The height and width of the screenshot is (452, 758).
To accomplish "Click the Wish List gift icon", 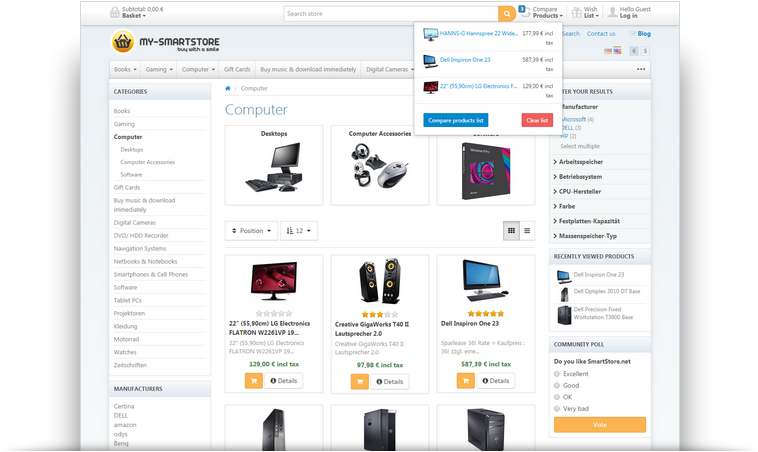I will click(576, 12).
